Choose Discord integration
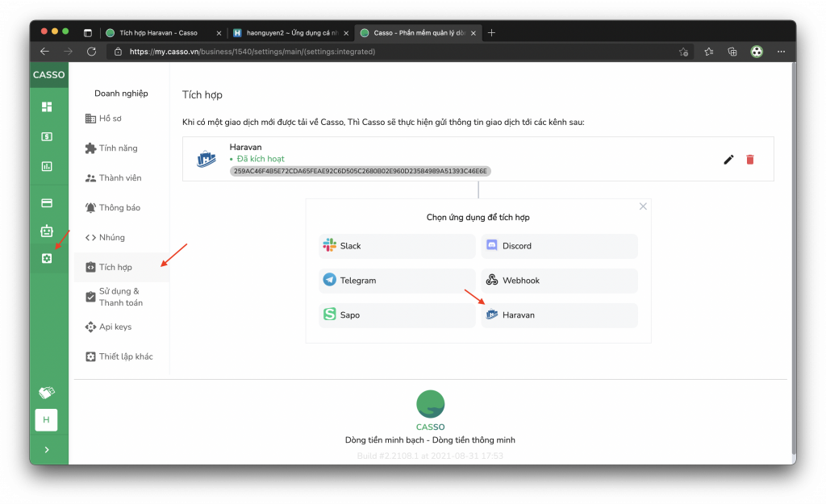Screen dimensions: 826x504 click(560, 246)
